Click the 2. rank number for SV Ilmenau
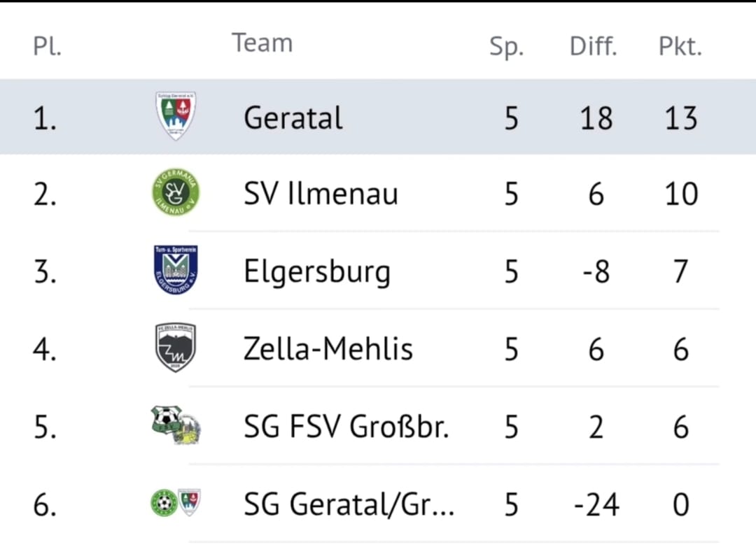The width and height of the screenshot is (756, 554). point(45,195)
